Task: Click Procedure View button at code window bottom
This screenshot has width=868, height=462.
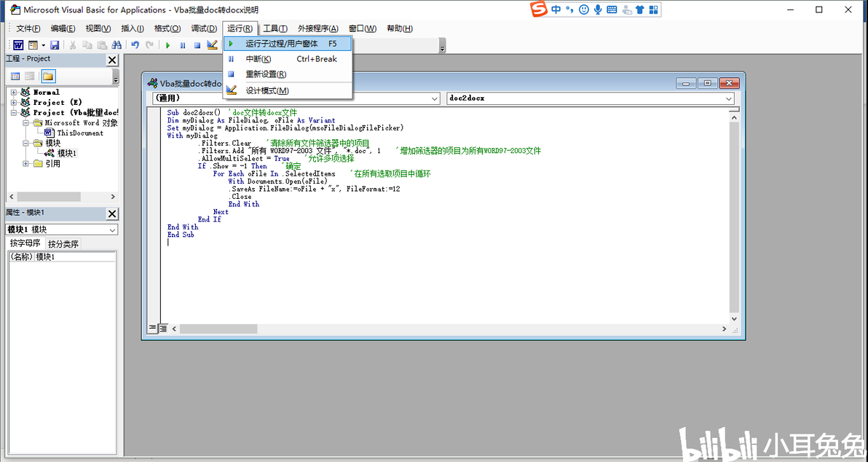Action: [x=152, y=329]
